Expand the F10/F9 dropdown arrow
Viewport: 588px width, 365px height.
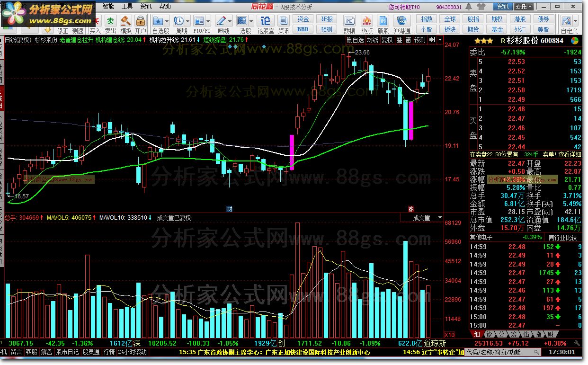[209, 21]
